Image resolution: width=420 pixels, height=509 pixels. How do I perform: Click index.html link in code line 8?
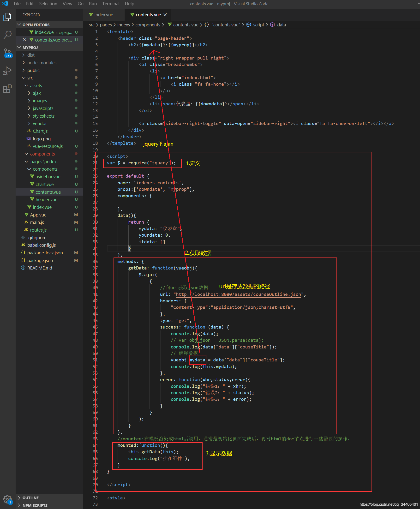pyautogui.click(x=197, y=78)
